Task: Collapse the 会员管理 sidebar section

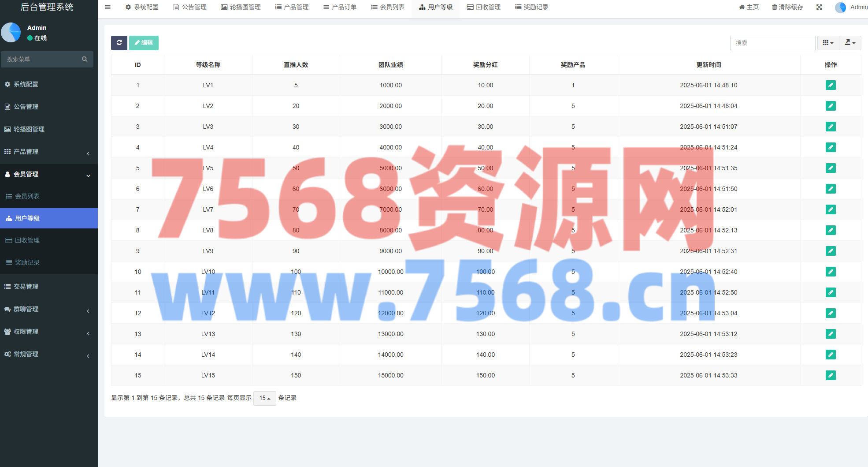Action: point(48,174)
